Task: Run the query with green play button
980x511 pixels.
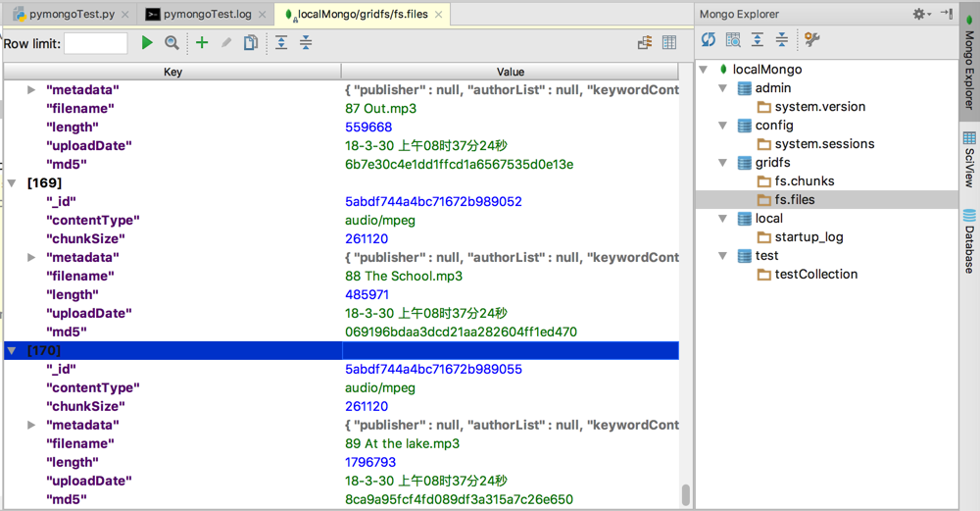Action: [x=147, y=42]
